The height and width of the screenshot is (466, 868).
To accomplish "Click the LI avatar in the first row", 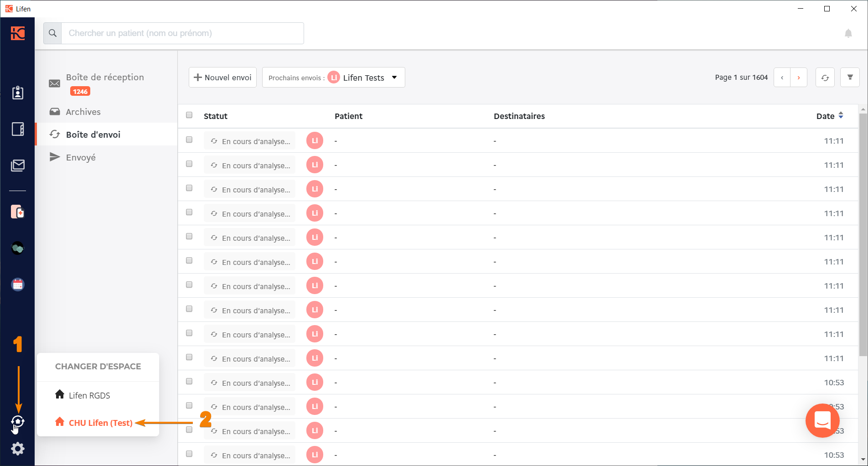I will point(315,141).
